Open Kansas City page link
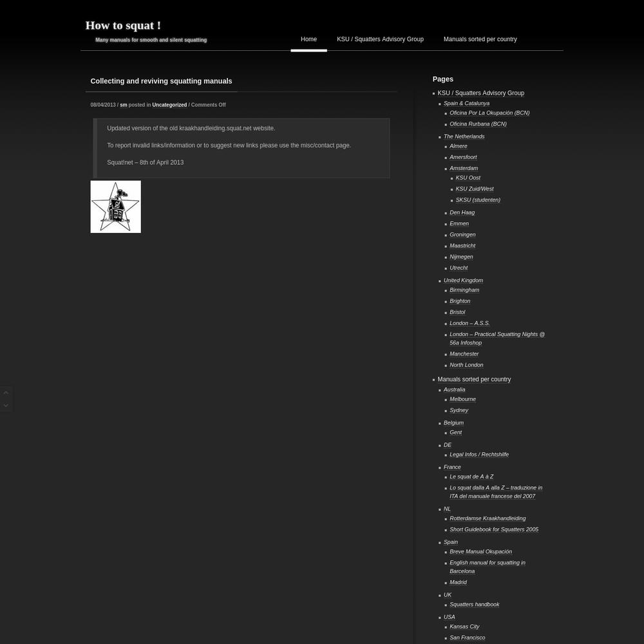The width and height of the screenshot is (644, 644). coord(464,627)
